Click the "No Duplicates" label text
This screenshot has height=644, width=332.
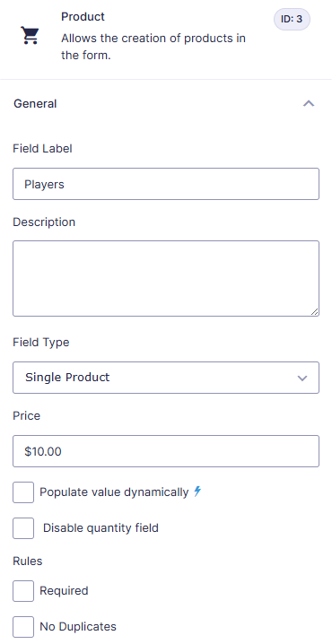coord(78,626)
